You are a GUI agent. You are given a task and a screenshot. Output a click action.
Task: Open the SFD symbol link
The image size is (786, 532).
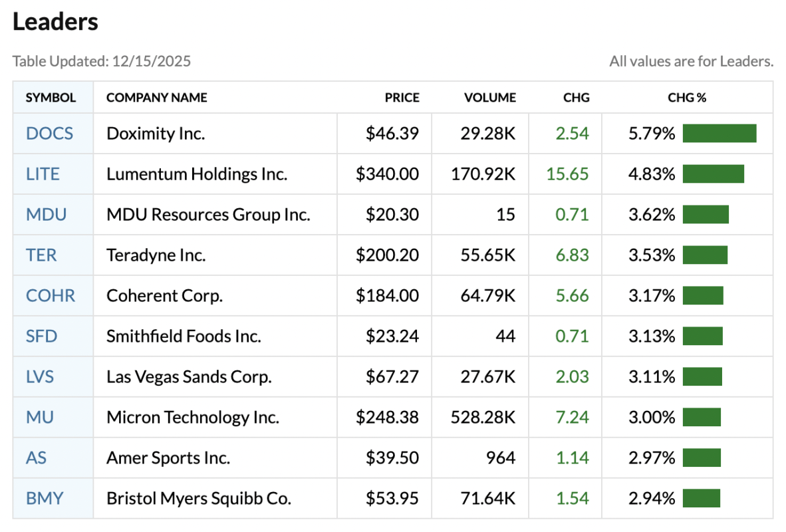41,336
